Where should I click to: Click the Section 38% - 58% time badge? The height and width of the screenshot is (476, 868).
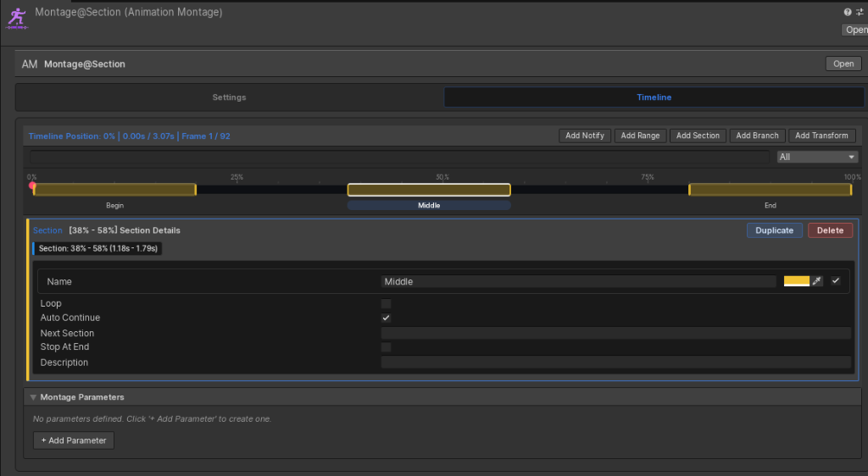tap(97, 248)
